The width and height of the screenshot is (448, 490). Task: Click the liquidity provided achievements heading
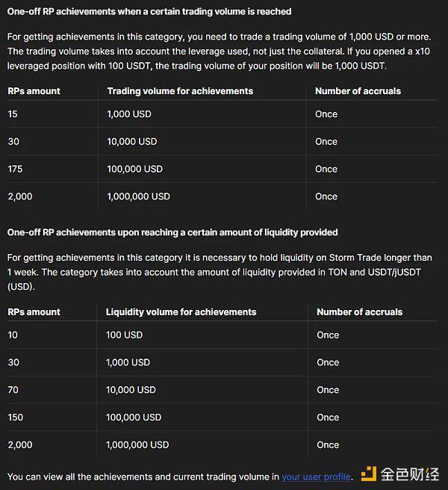tap(172, 232)
